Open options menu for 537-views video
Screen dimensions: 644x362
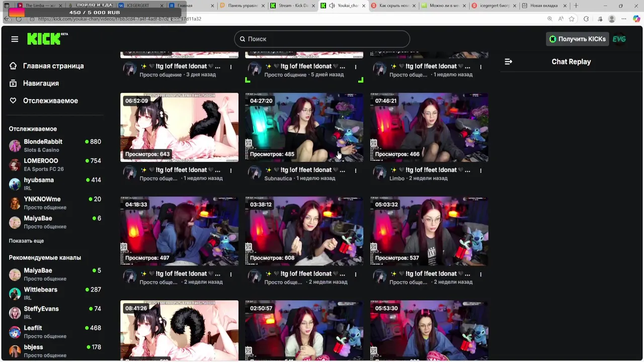coord(480,274)
